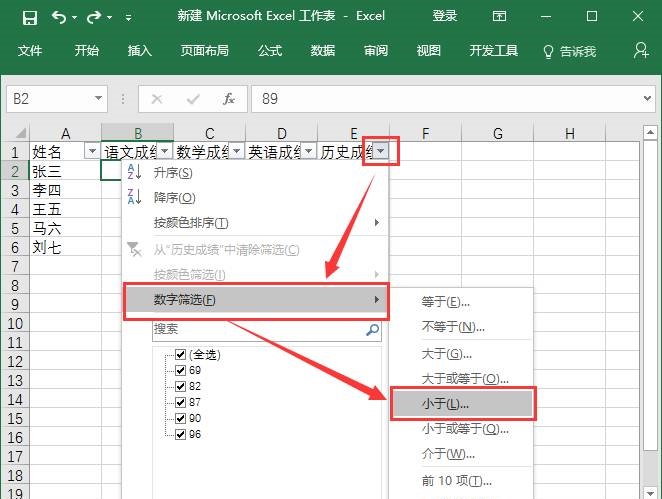The width and height of the screenshot is (662, 499).
Task: Click the ribbon display options icon
Action: (499, 16)
